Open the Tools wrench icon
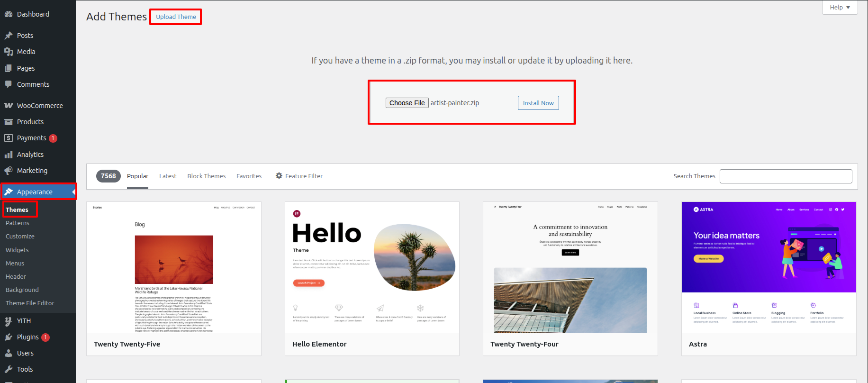 point(9,369)
